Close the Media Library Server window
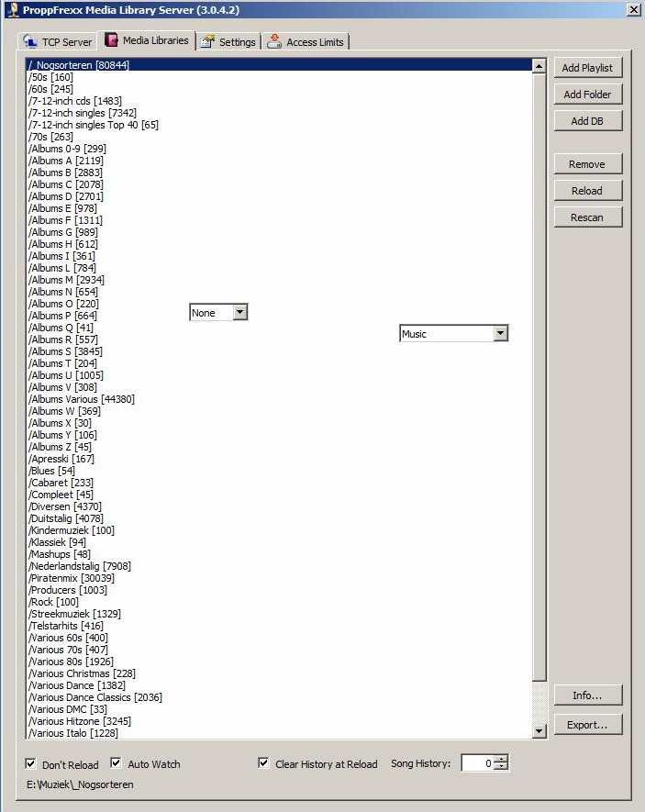The width and height of the screenshot is (645, 812). (x=634, y=9)
